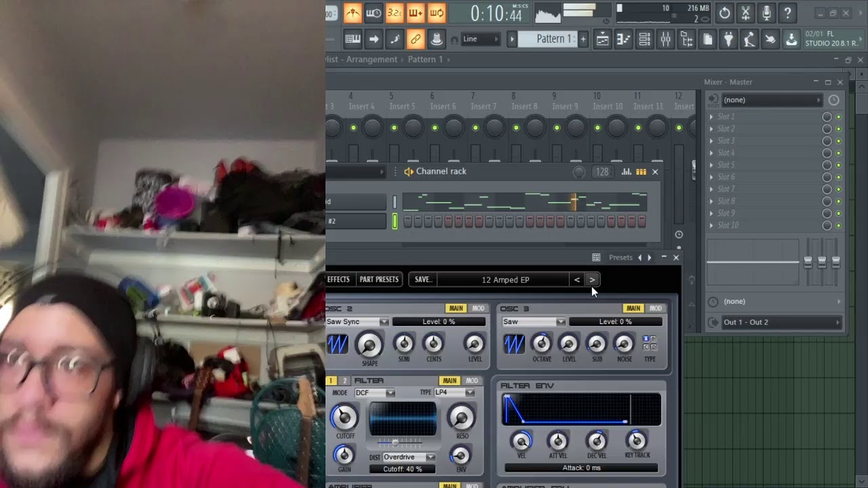The width and height of the screenshot is (868, 488).
Task: Toggle the 3.2 recording countdown button
Action: [x=395, y=13]
